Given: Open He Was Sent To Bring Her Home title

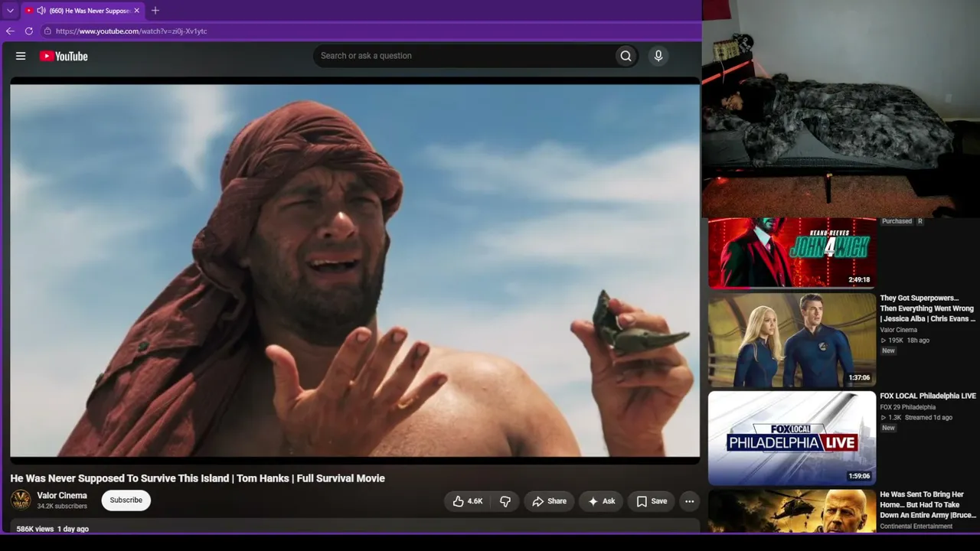Looking at the screenshot, I should (x=928, y=505).
